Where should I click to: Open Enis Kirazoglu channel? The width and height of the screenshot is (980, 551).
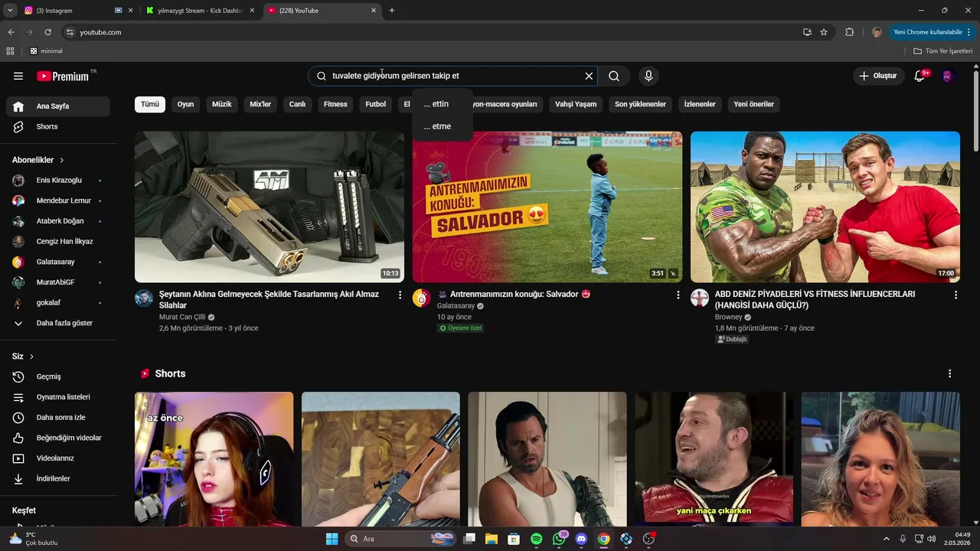58,180
